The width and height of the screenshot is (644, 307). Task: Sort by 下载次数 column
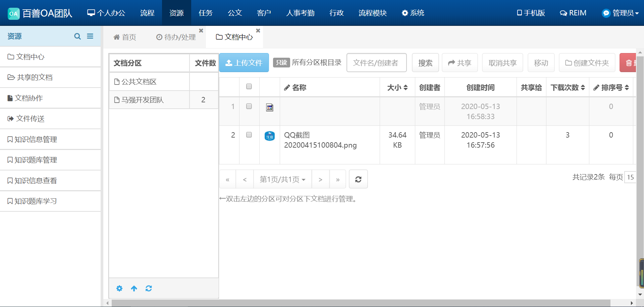(x=568, y=88)
